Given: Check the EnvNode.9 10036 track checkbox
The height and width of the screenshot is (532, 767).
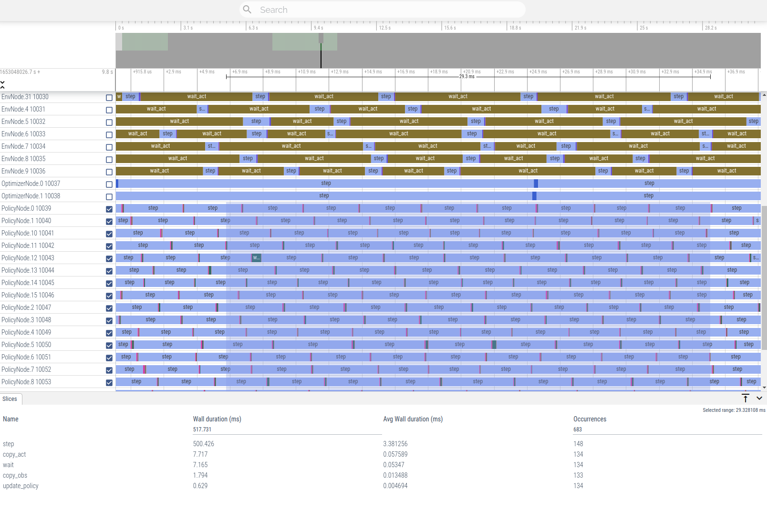Looking at the screenshot, I should 109,172.
